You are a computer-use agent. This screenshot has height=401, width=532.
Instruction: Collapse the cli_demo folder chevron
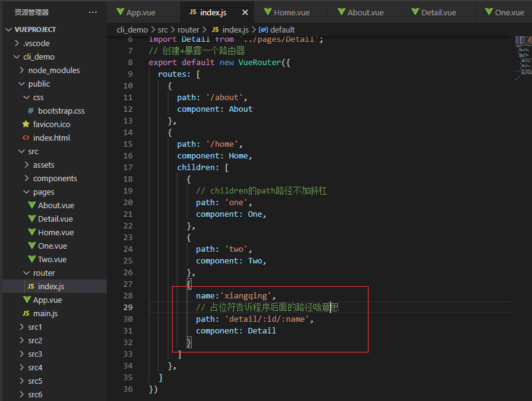pos(17,56)
